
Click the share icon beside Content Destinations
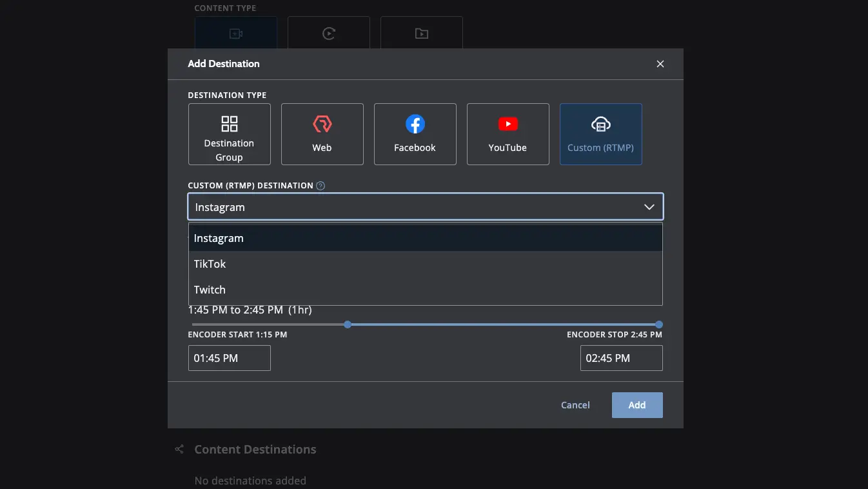point(179,449)
